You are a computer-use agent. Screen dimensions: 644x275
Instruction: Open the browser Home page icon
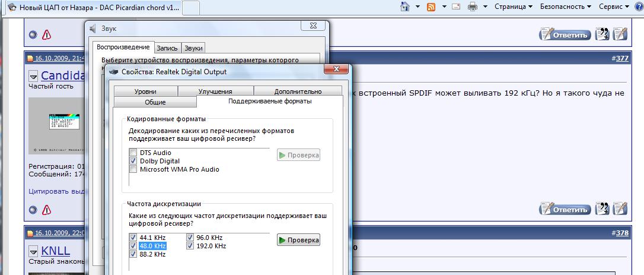(x=405, y=7)
